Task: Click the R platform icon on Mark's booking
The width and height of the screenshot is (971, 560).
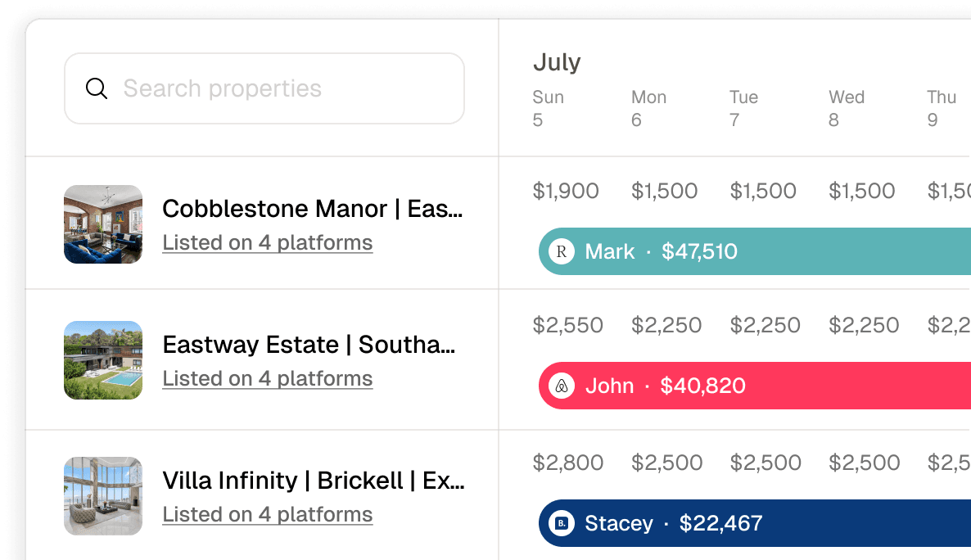Action: pos(562,251)
